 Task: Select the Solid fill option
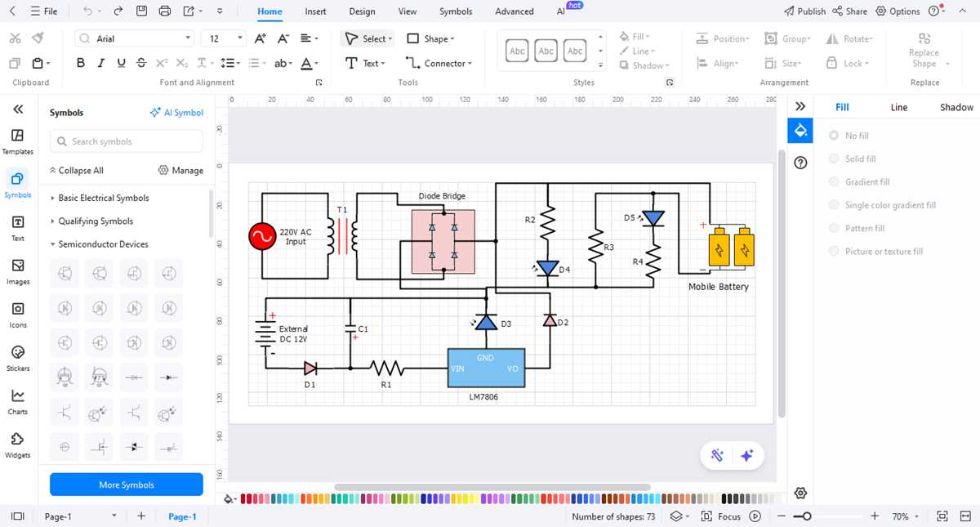click(853, 159)
